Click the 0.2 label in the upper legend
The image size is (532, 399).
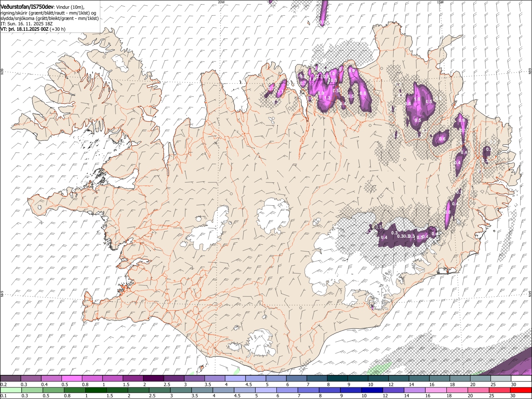pos(3,384)
